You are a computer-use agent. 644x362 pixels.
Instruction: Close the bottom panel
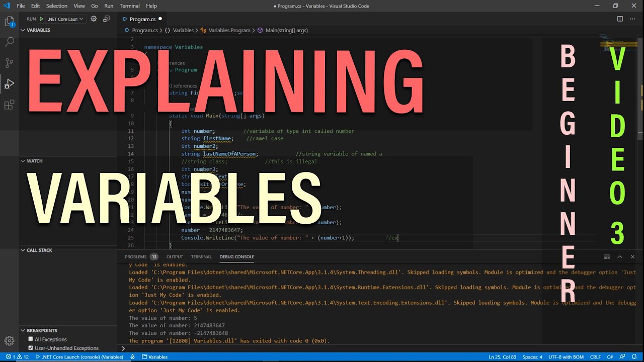point(633,257)
